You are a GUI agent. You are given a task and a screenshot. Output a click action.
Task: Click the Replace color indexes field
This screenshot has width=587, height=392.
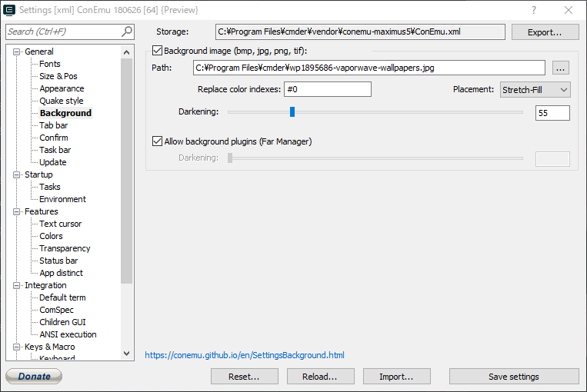click(x=328, y=89)
